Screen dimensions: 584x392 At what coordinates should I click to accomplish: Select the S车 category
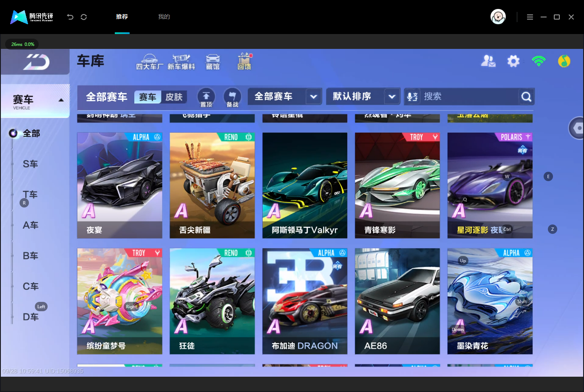31,164
